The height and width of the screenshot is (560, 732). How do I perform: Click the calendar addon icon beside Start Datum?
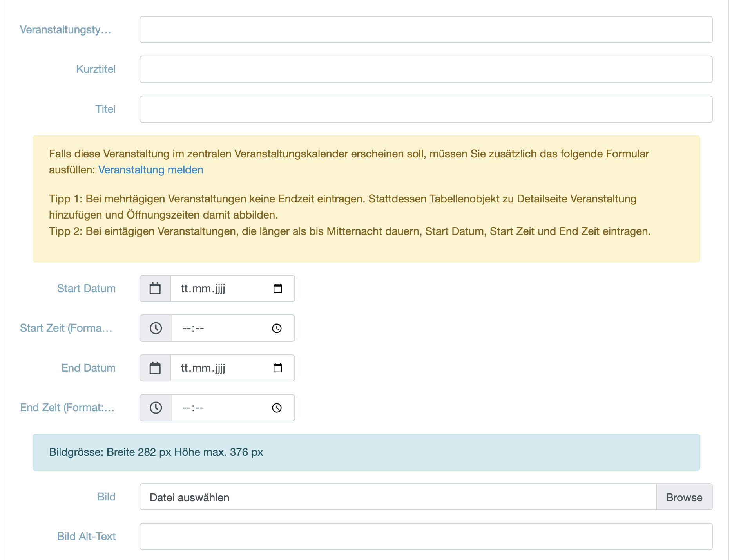click(155, 289)
